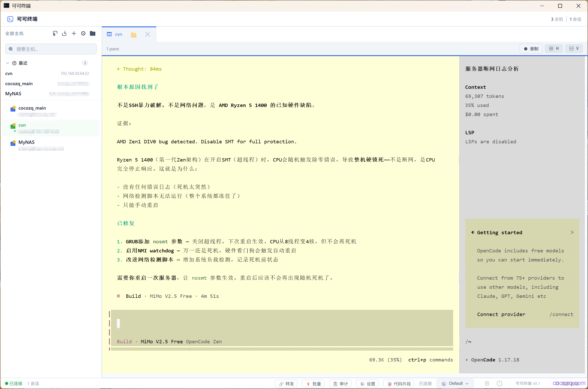Click the 最近 clock icon
This screenshot has width=588, height=389.
pos(14,63)
